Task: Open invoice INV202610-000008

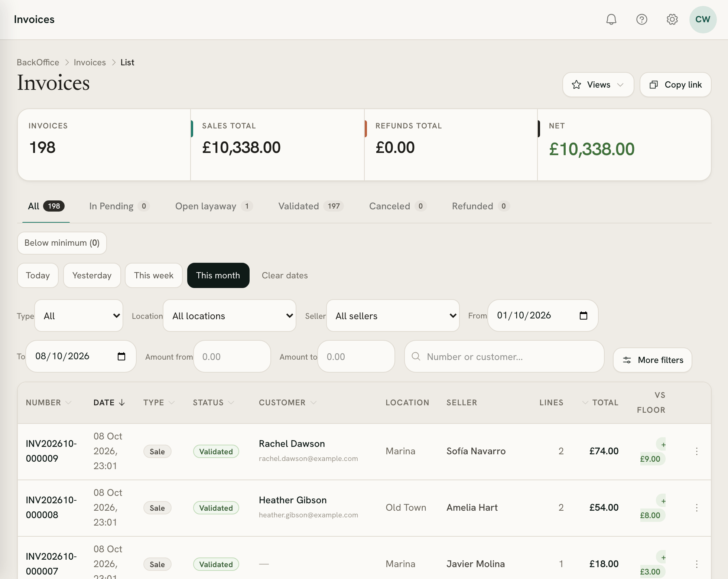Action: click(x=51, y=507)
